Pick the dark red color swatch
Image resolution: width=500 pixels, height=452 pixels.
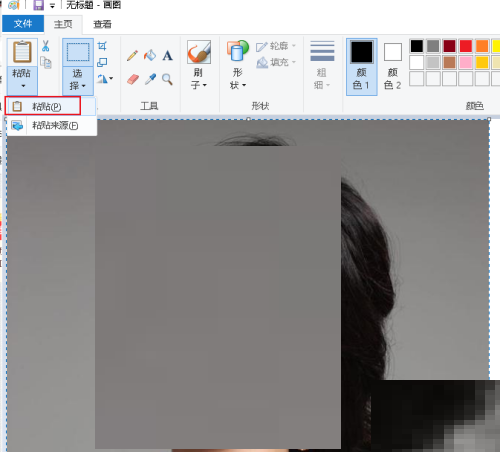coord(449,46)
